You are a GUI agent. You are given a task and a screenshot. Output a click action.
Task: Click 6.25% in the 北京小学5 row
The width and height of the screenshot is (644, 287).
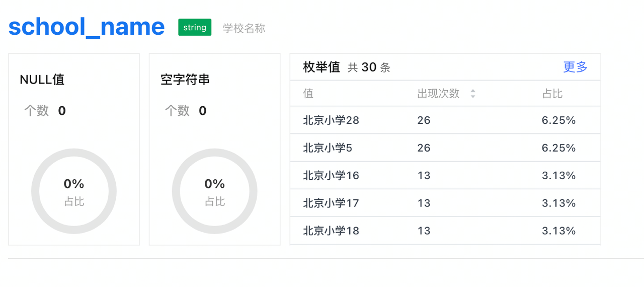(x=558, y=148)
